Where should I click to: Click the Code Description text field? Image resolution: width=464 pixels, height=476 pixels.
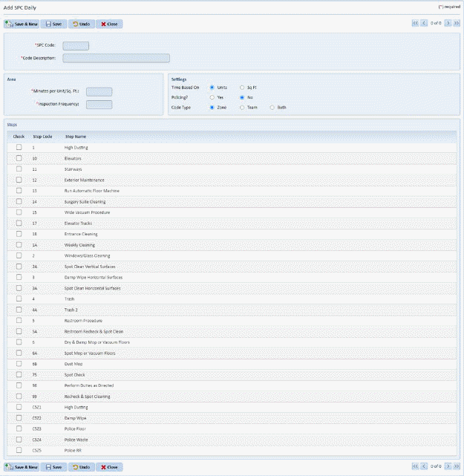click(116, 57)
